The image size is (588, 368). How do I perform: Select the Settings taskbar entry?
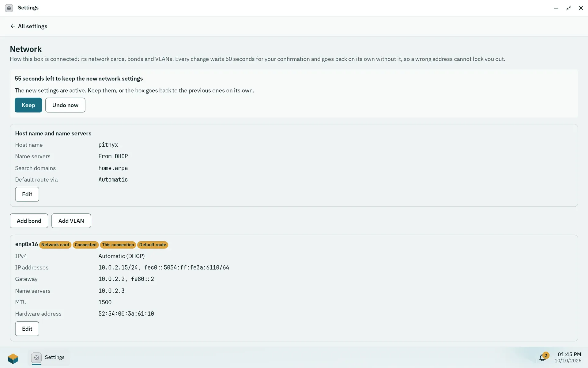click(49, 358)
